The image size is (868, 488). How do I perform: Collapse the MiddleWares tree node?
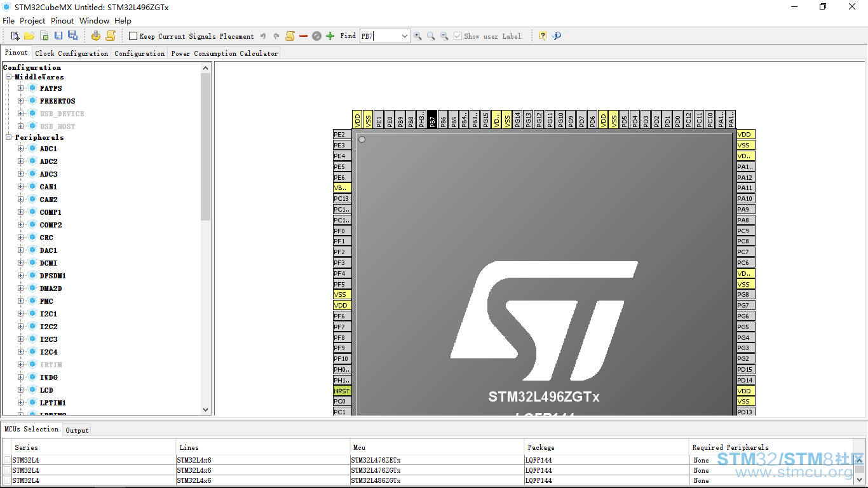click(x=9, y=77)
